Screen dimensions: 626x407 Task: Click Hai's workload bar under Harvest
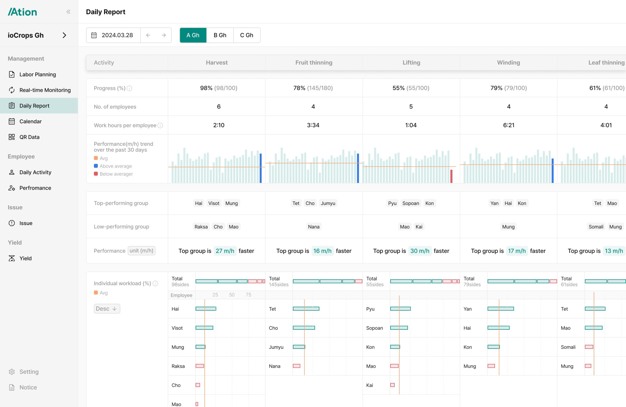click(206, 309)
